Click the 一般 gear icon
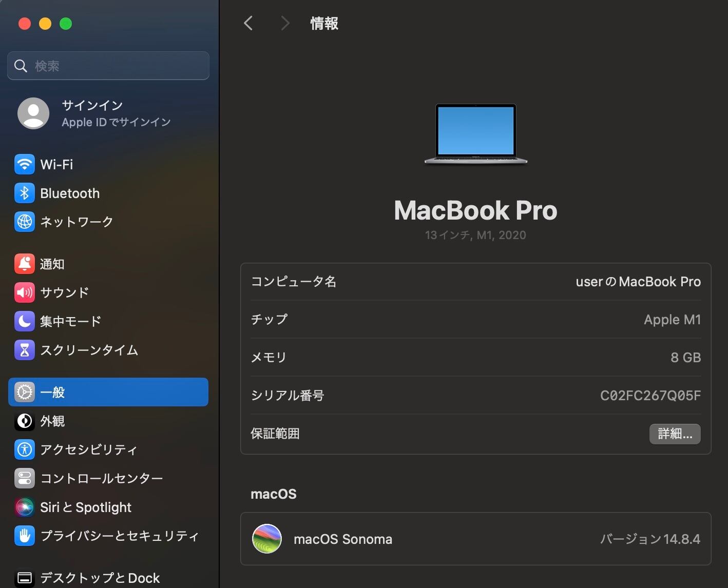Image resolution: width=728 pixels, height=588 pixels. coord(25,392)
